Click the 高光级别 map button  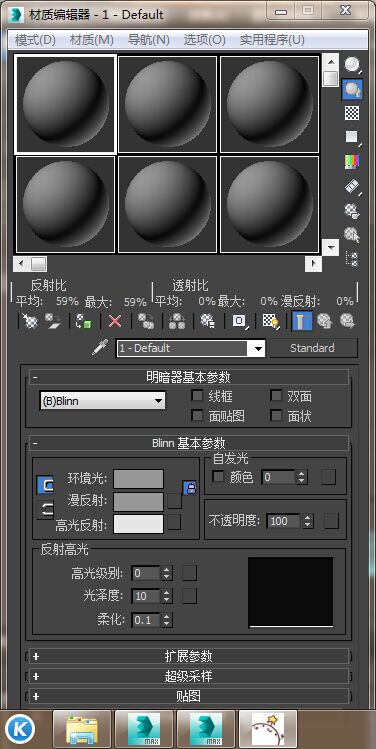[190, 573]
